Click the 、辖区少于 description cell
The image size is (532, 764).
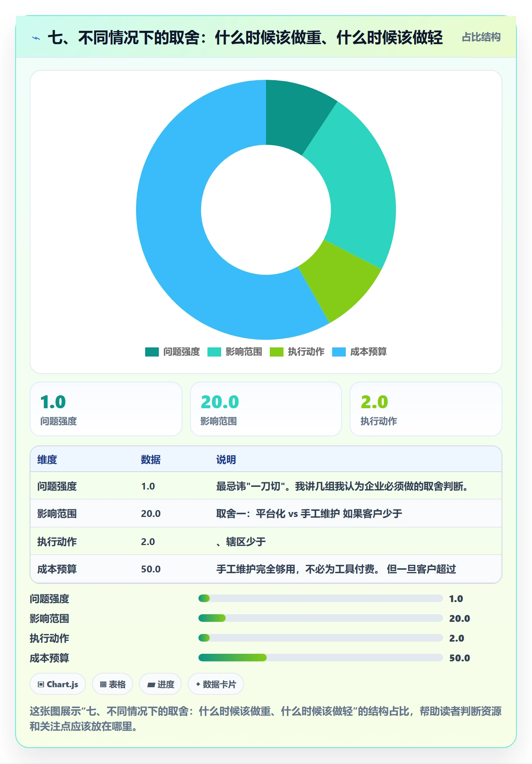[x=241, y=542]
